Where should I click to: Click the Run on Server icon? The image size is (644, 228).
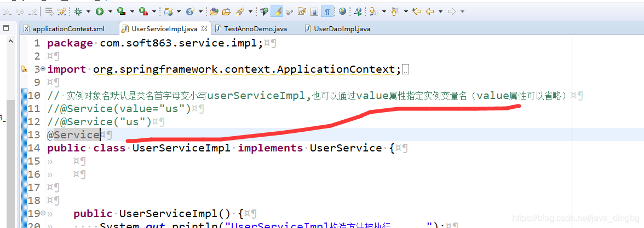tap(358, 12)
